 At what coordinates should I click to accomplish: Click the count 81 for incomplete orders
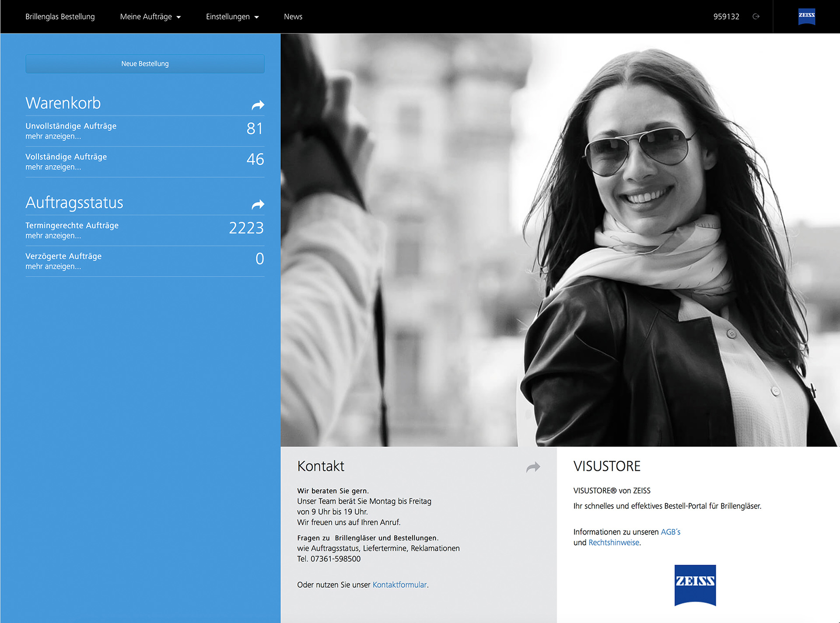pyautogui.click(x=255, y=129)
